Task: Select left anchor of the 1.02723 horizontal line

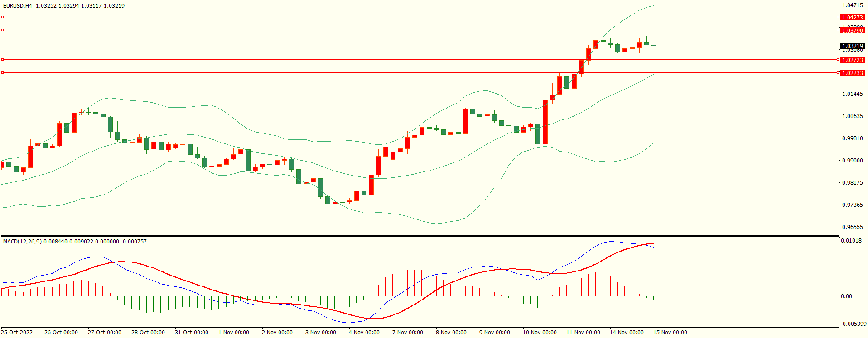Action: (x=2, y=59)
